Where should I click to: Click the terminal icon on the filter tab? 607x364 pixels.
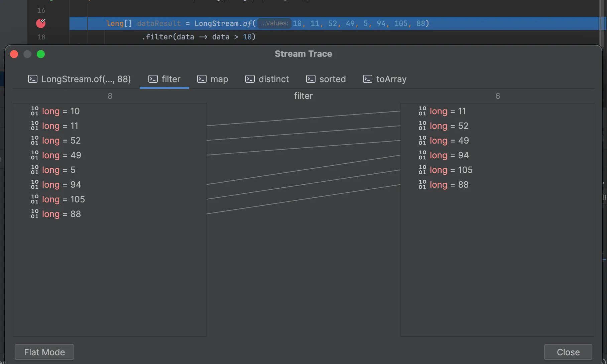[153, 79]
